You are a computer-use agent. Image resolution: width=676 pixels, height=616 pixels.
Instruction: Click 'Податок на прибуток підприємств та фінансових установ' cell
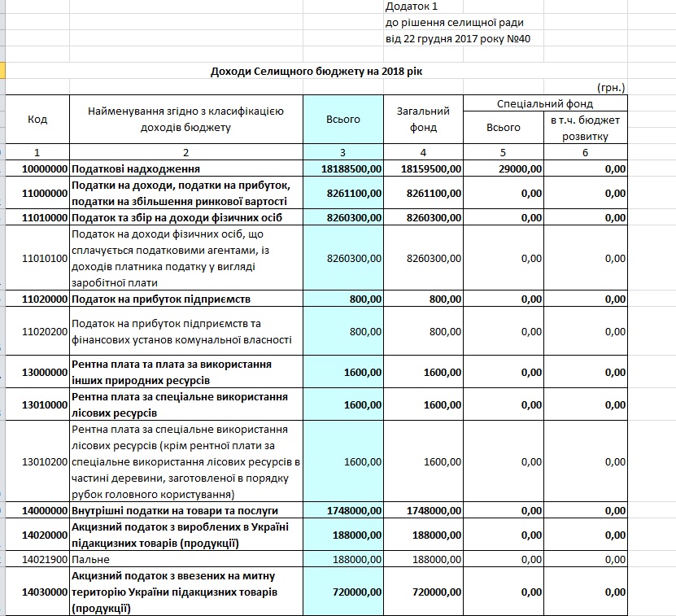[x=185, y=331]
